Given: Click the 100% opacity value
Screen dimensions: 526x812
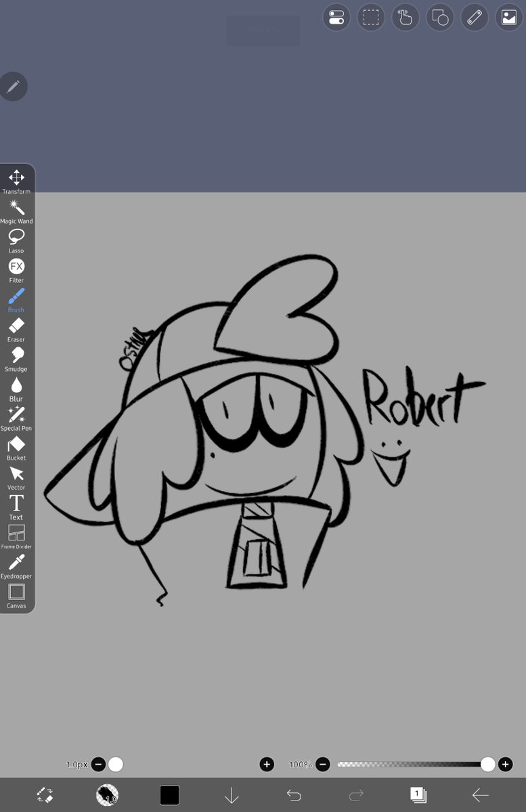Looking at the screenshot, I should click(301, 765).
